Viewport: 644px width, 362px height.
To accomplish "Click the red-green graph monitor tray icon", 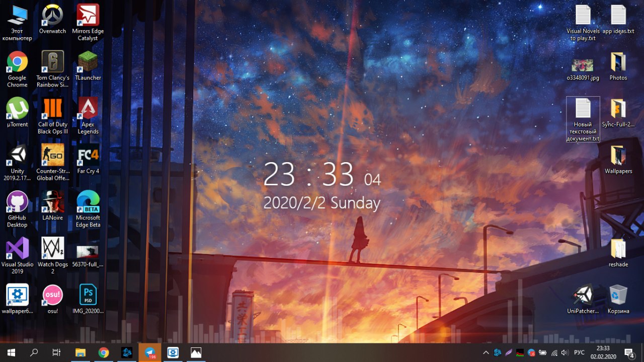I will coord(520,352).
